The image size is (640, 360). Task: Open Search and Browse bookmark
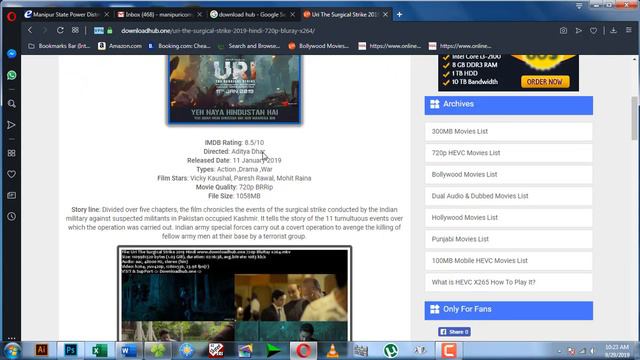coord(249,46)
